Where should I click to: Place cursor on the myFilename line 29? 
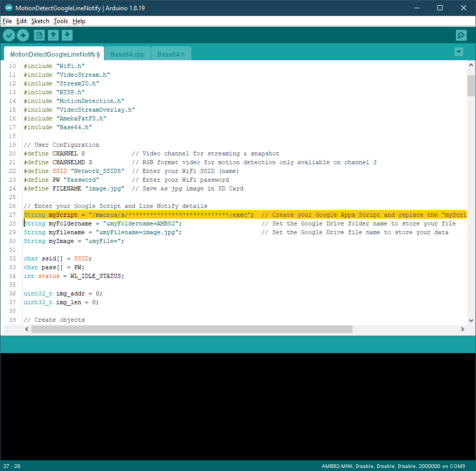coord(245,232)
